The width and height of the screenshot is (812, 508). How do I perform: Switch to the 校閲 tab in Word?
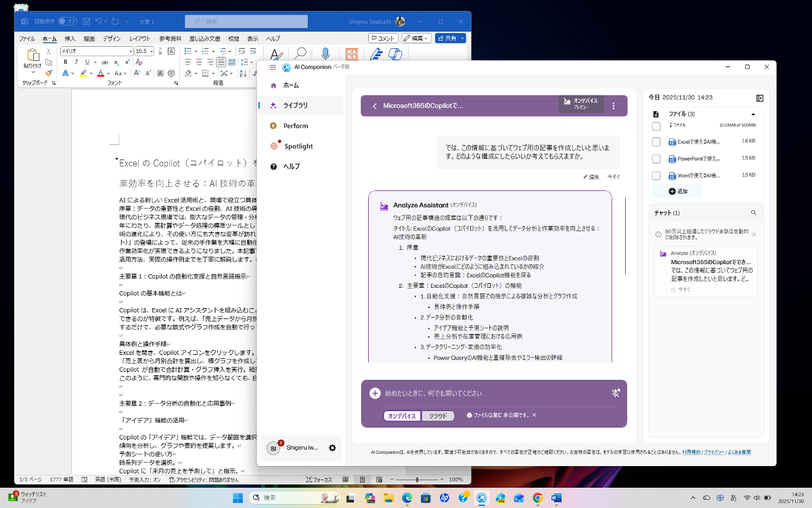point(233,39)
